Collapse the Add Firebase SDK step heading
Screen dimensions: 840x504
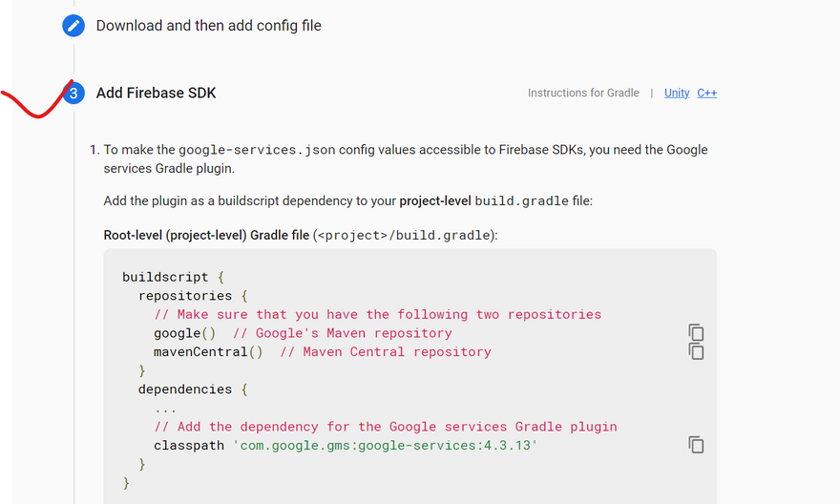pos(156,94)
